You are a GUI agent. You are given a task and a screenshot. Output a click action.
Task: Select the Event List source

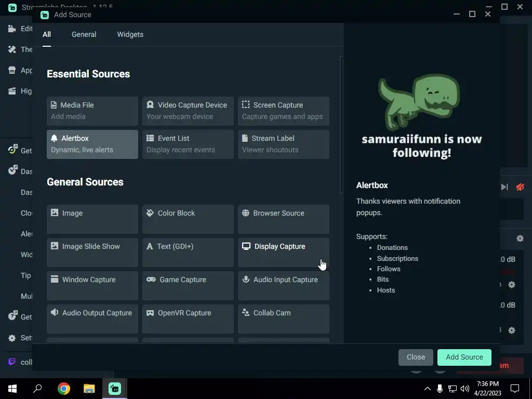(188, 144)
